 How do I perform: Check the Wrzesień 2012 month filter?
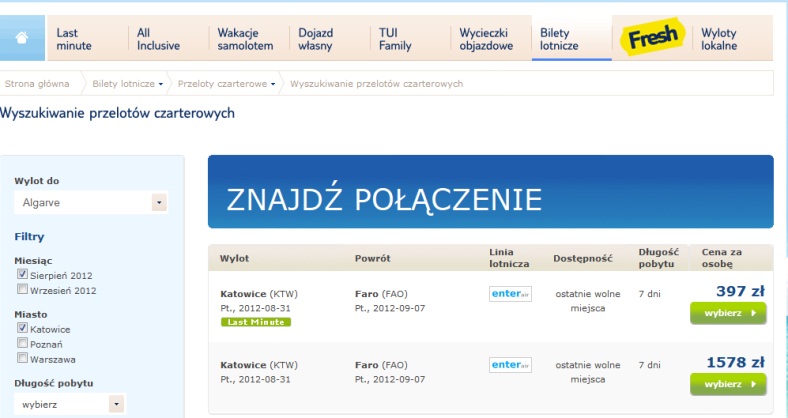(x=22, y=289)
